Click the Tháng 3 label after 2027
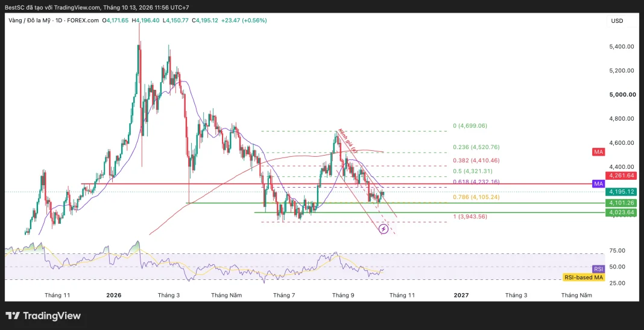644x330 pixels. (x=516, y=295)
